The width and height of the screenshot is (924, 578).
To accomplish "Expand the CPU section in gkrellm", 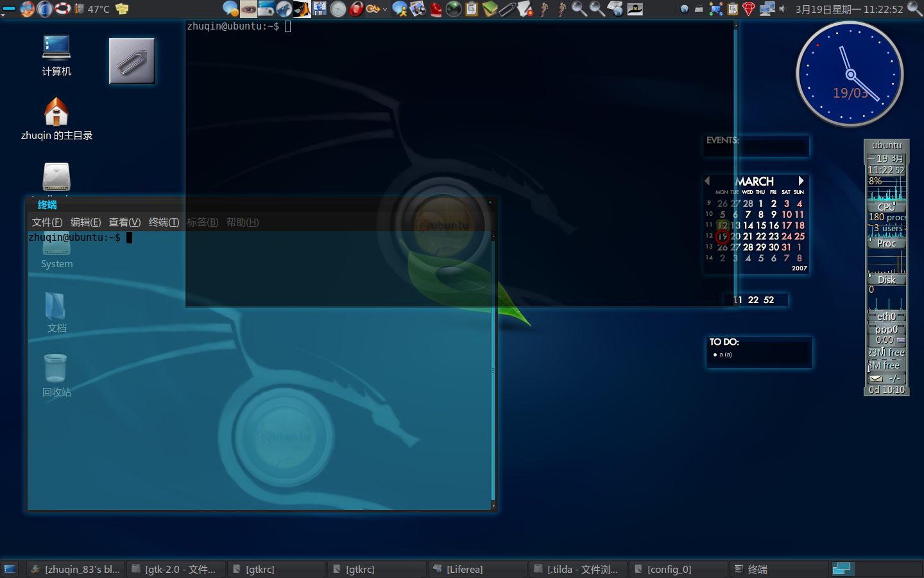I will coord(886,207).
